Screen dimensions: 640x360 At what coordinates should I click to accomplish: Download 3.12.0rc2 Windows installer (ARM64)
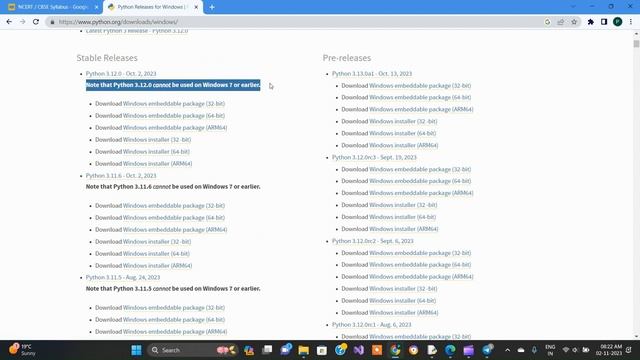404,313
